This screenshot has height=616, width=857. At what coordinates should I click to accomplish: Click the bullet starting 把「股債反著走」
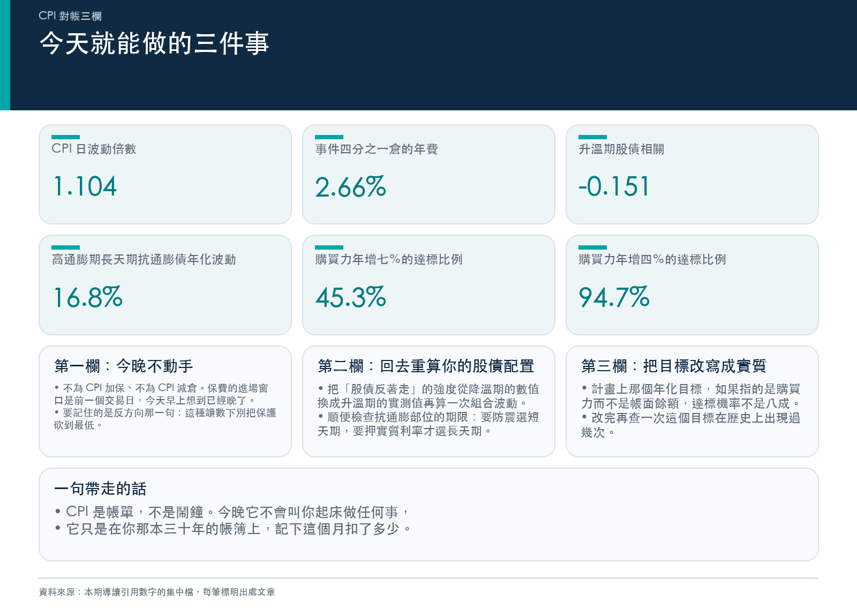pyautogui.click(x=428, y=396)
